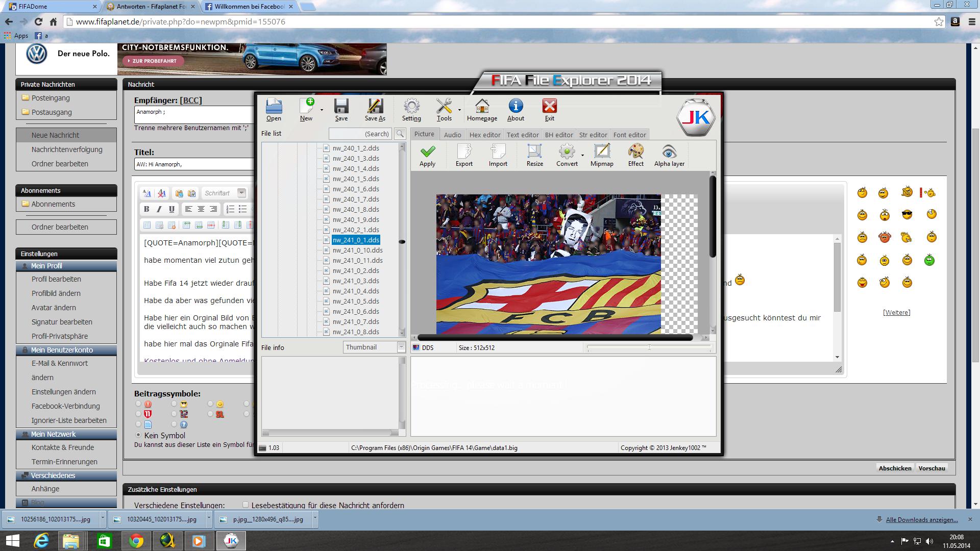Switch to the Hex editor tab
This screenshot has height=551, width=980.
coord(484,135)
